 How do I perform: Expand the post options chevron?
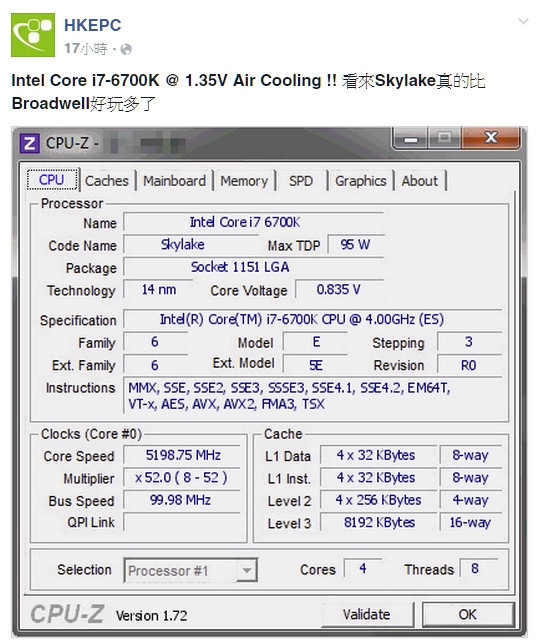point(523,21)
